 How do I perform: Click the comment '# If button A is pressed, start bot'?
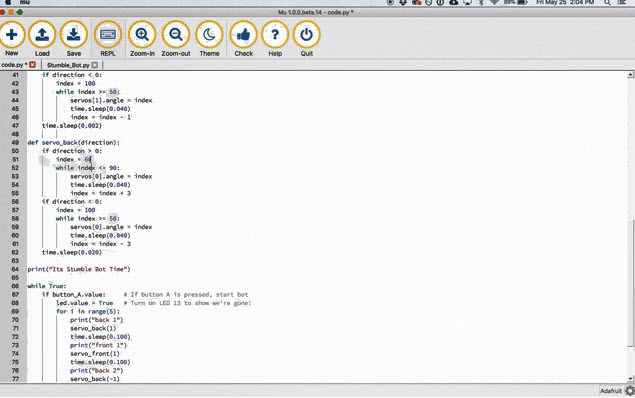click(x=186, y=295)
